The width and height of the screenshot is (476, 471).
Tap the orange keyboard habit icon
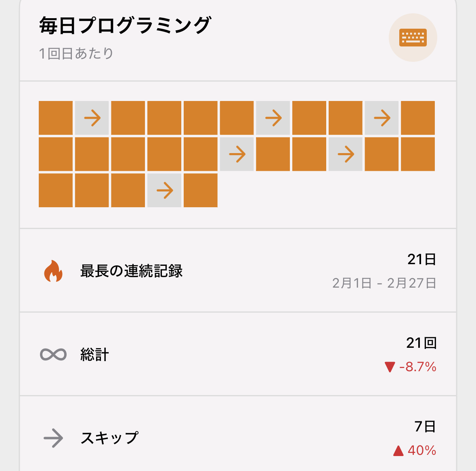[413, 38]
